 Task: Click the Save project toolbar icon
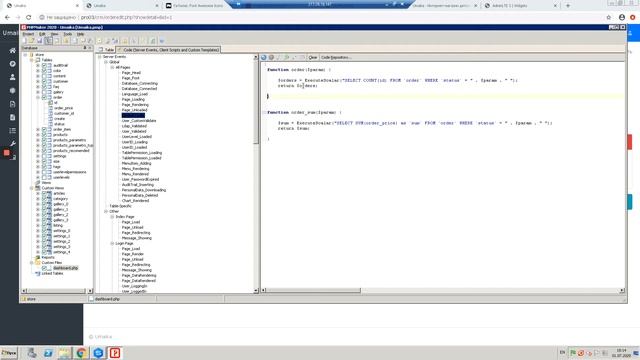tap(40, 41)
